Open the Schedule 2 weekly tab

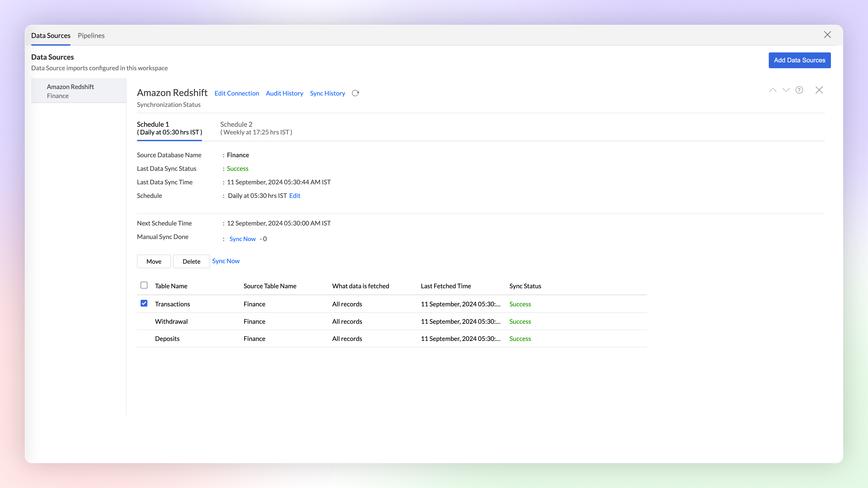point(256,128)
